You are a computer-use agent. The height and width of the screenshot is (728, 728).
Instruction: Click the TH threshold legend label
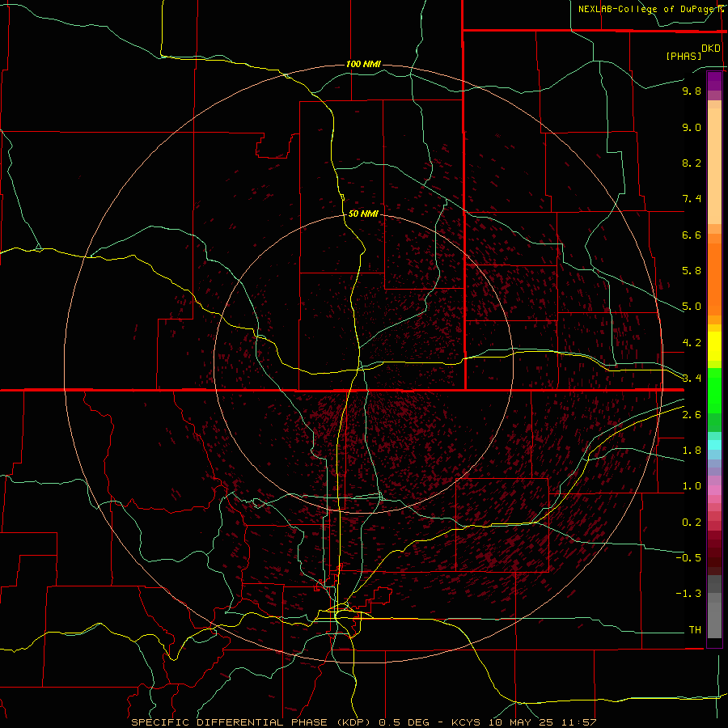[695, 630]
